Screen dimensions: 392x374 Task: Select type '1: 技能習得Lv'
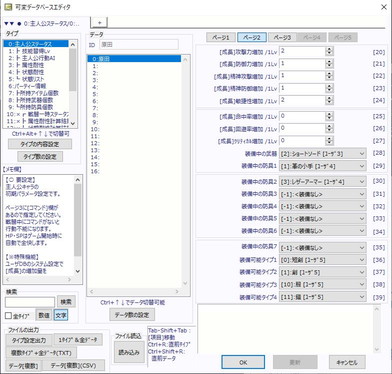pos(36,51)
